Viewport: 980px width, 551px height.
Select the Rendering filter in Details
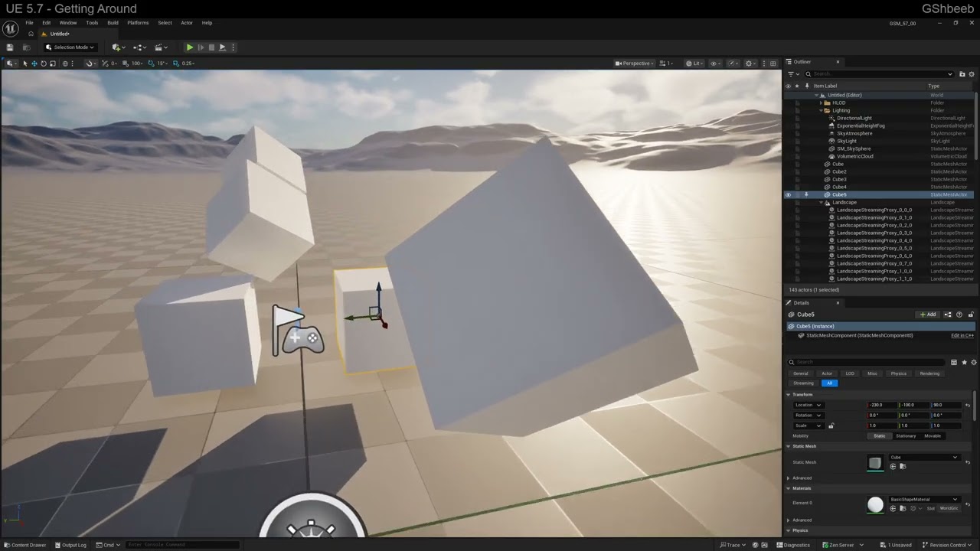[929, 373]
